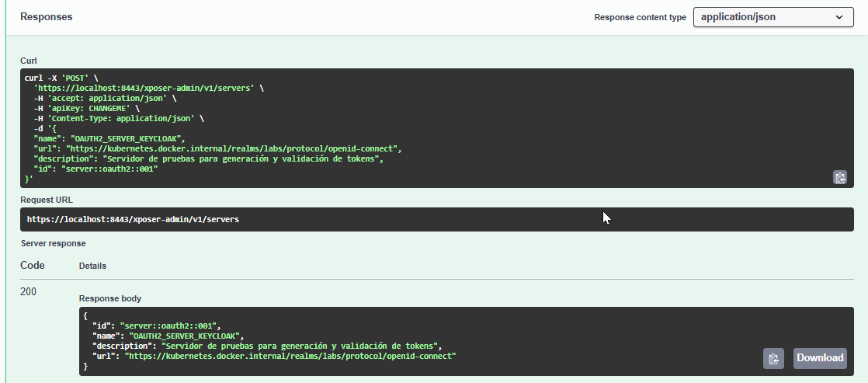Click the 'Response body' label
Viewport: 868px width, 383px height.
[110, 299]
